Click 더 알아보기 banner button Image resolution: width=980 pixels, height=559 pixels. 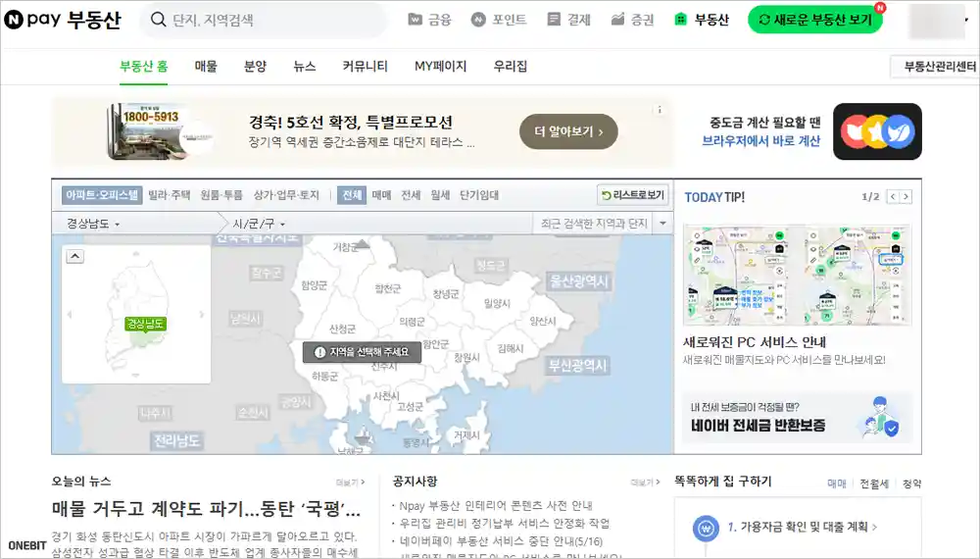pyautogui.click(x=568, y=132)
